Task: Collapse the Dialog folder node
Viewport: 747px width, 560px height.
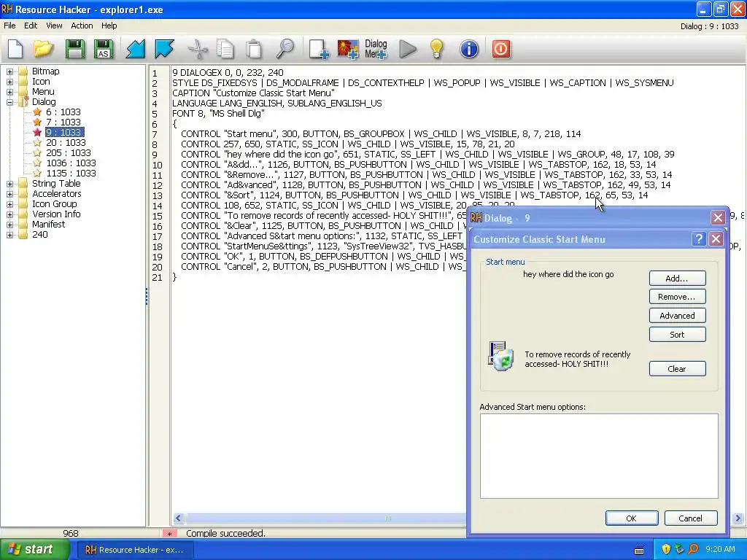Action: 9,102
